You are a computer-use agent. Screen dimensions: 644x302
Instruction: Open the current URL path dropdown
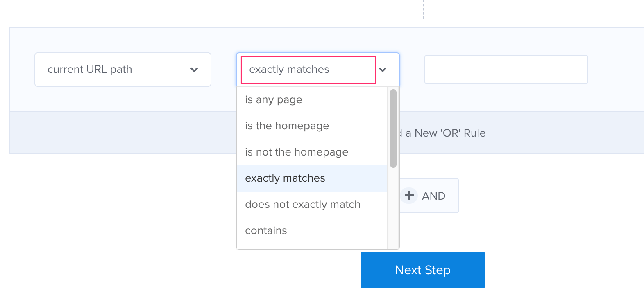pyautogui.click(x=122, y=70)
